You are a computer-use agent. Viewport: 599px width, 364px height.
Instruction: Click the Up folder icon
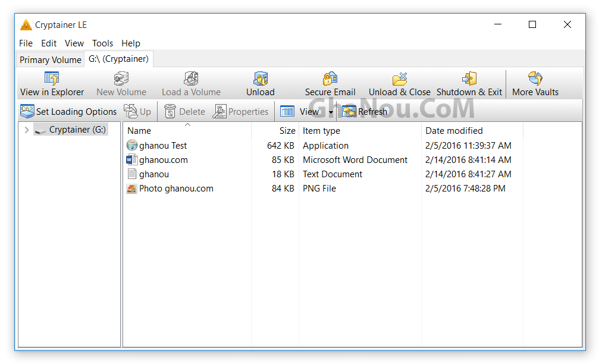pos(131,112)
